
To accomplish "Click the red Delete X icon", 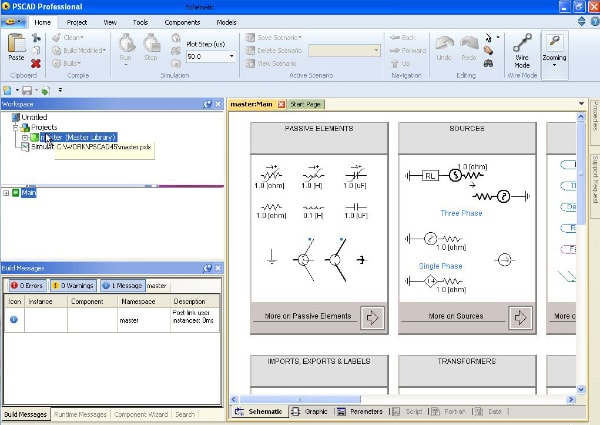I will point(36,63).
